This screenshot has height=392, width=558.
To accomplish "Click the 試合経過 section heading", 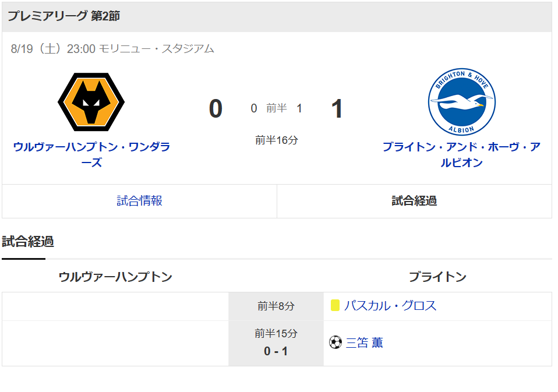I will click(28, 242).
